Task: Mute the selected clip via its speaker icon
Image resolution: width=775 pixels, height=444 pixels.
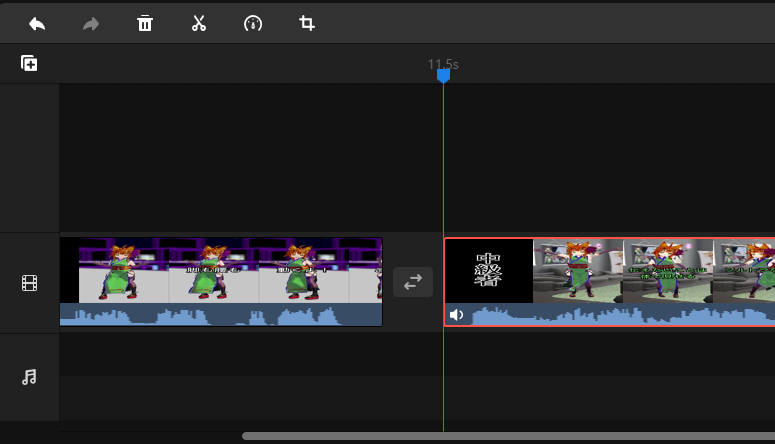Action: (457, 315)
